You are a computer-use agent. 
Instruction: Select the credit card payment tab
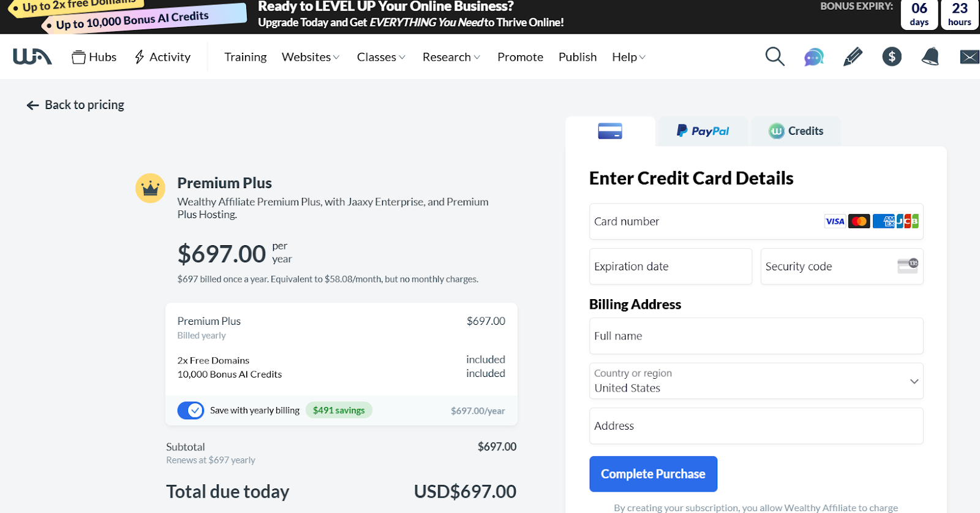tap(610, 131)
